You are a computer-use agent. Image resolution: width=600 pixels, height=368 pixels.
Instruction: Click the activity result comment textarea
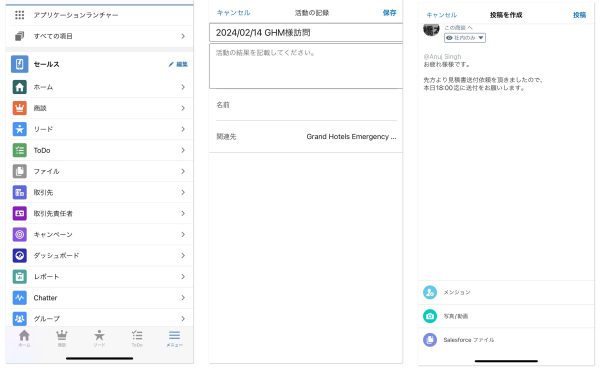point(306,66)
